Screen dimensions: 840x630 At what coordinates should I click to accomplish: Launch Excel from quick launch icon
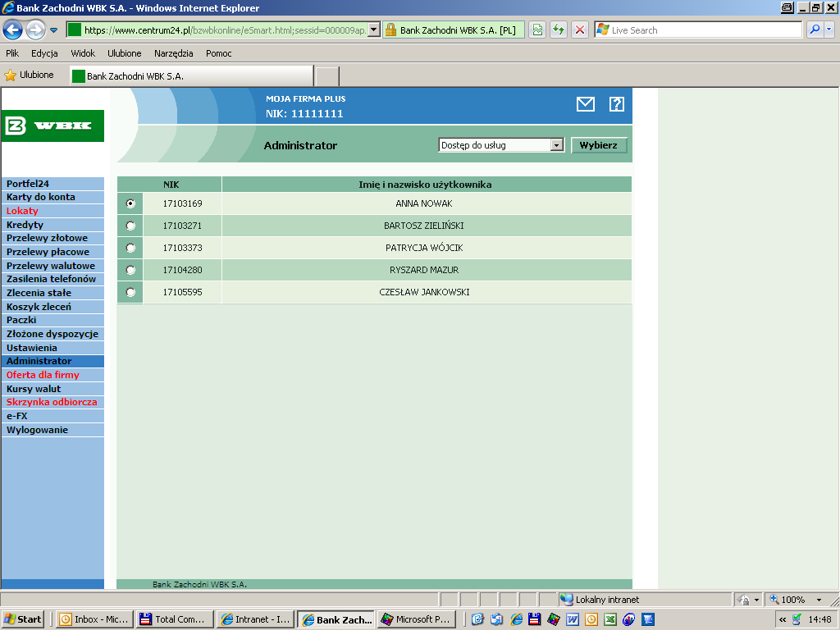click(x=609, y=619)
